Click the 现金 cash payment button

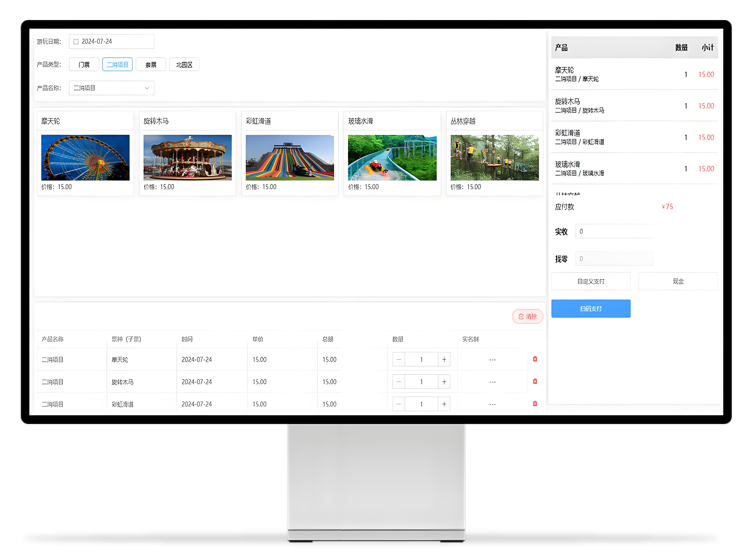678,281
